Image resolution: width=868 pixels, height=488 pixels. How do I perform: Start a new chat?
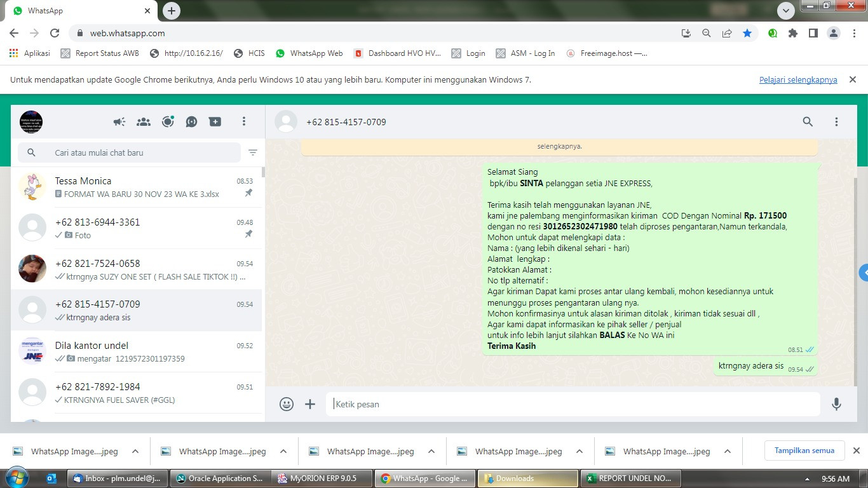[215, 121]
